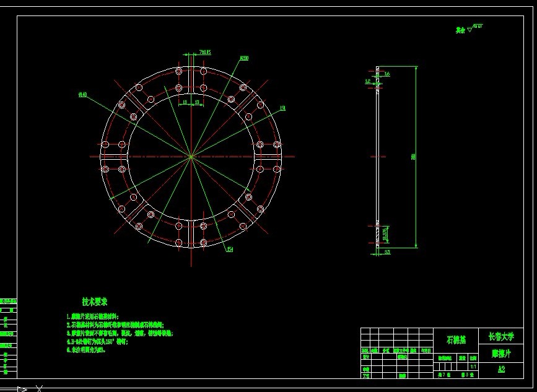The width and height of the screenshot is (537, 392).
Task: Click the "1:1" scale value
Action: tap(473, 367)
